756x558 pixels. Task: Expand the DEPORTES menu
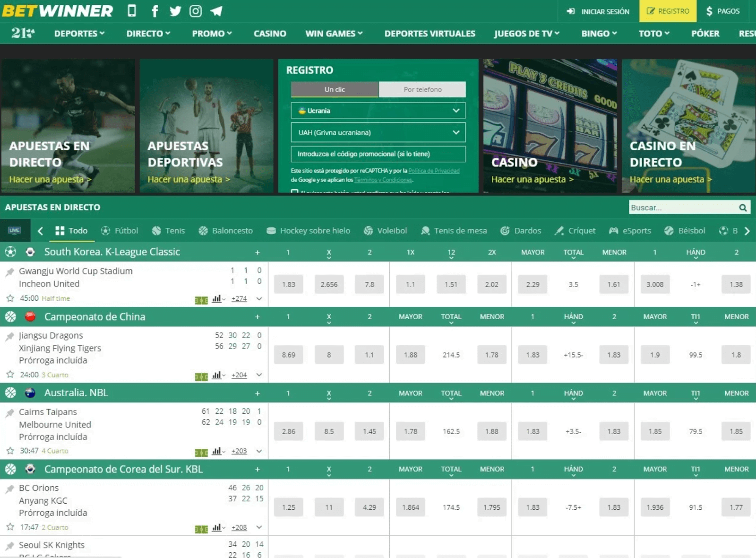79,34
